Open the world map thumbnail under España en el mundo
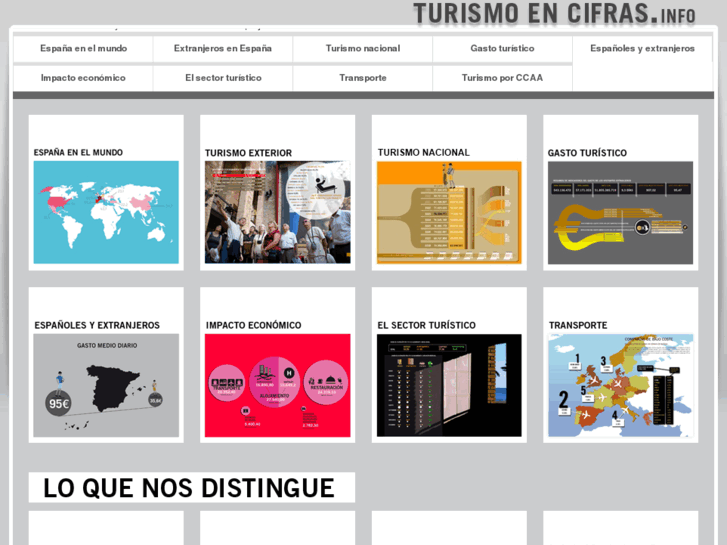Viewport: 727px width, 545px height. [106, 212]
